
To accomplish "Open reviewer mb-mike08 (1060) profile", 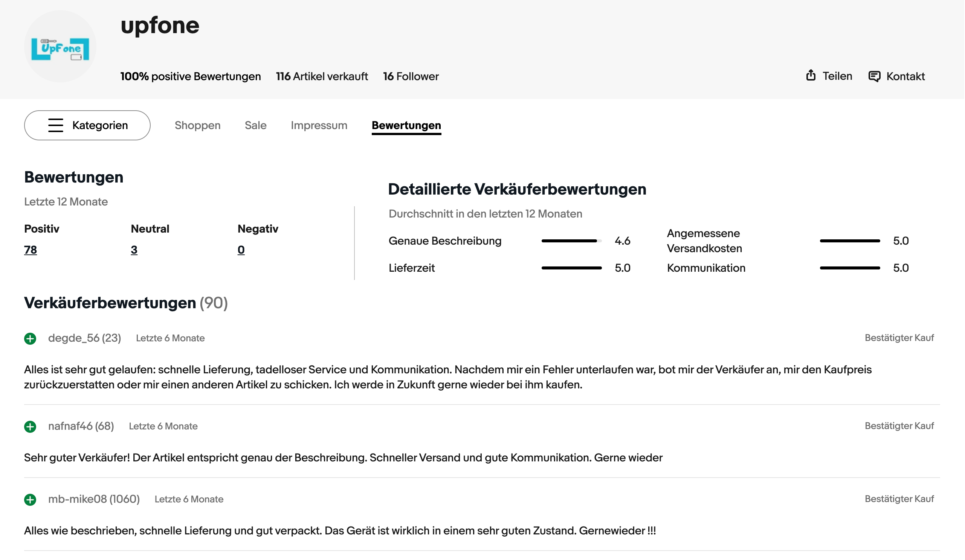I will tap(94, 499).
